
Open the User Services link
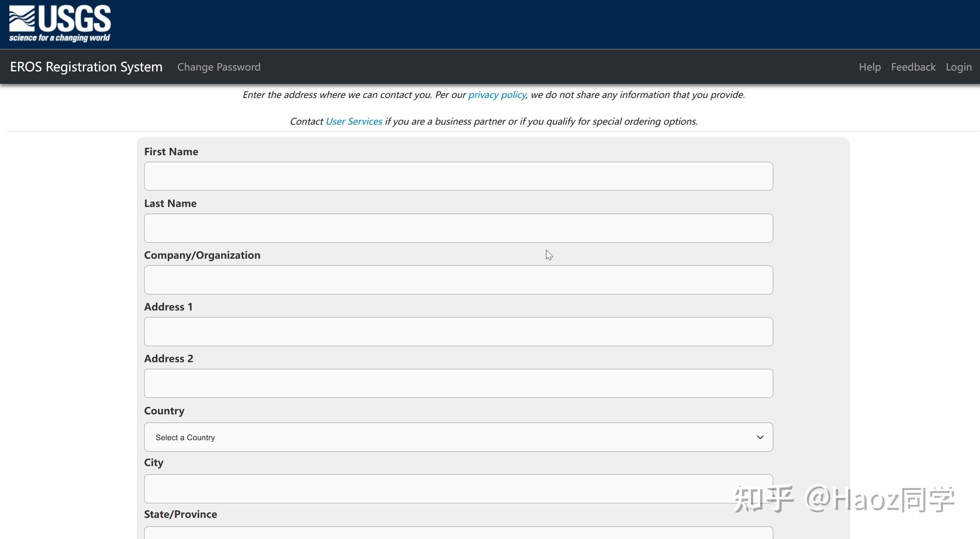(354, 122)
